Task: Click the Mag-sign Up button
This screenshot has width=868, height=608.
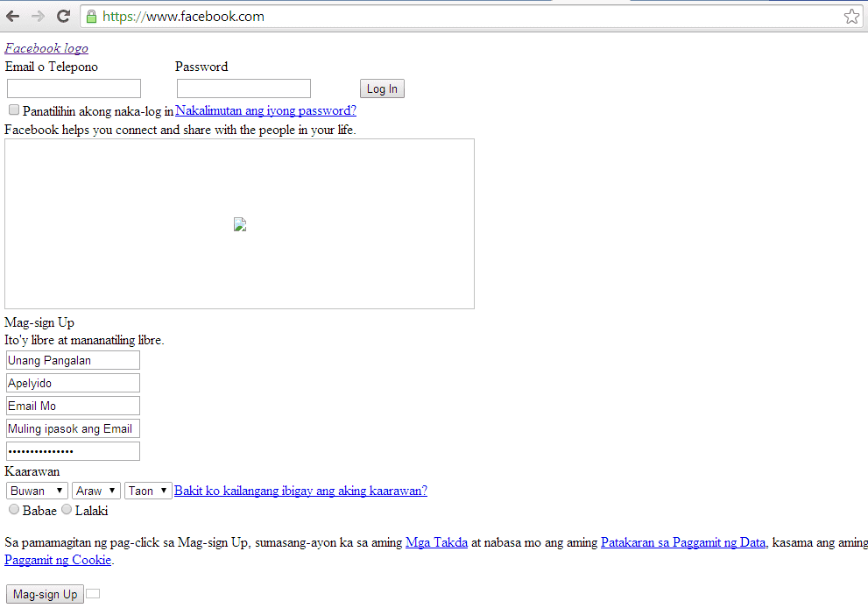Action: point(45,594)
